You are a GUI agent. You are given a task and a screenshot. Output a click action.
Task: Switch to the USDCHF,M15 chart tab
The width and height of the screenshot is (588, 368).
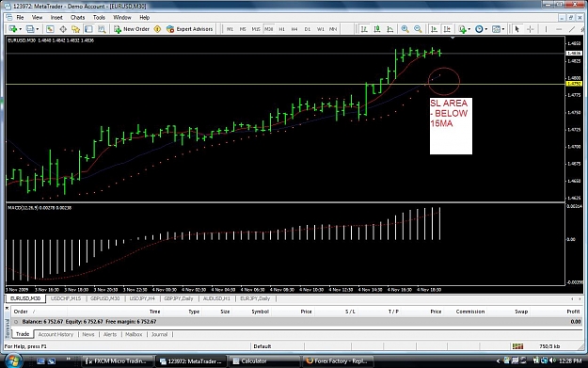[x=66, y=298]
